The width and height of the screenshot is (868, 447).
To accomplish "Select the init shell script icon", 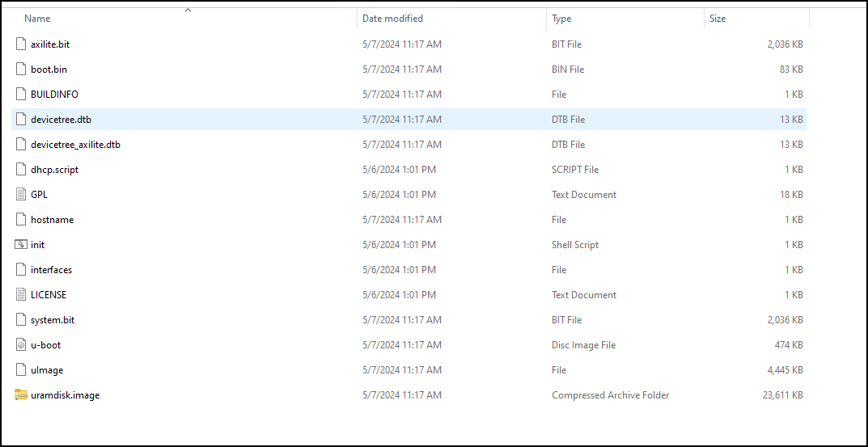I will (21, 245).
